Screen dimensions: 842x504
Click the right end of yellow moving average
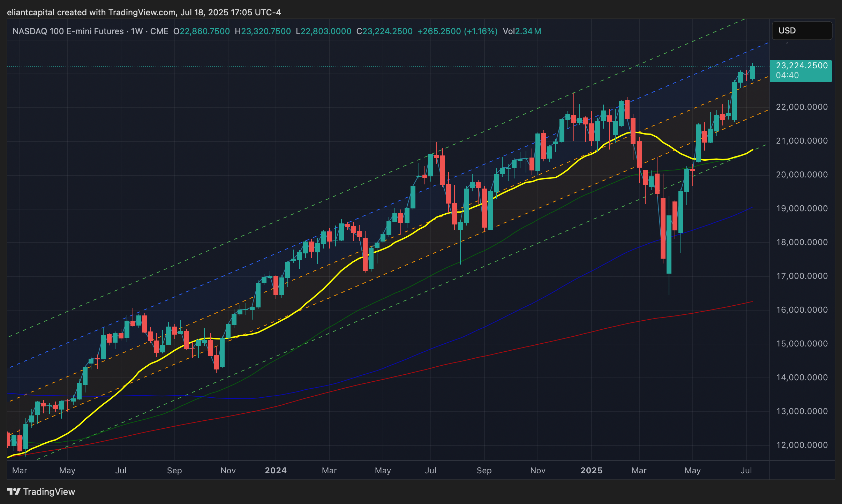pos(752,150)
